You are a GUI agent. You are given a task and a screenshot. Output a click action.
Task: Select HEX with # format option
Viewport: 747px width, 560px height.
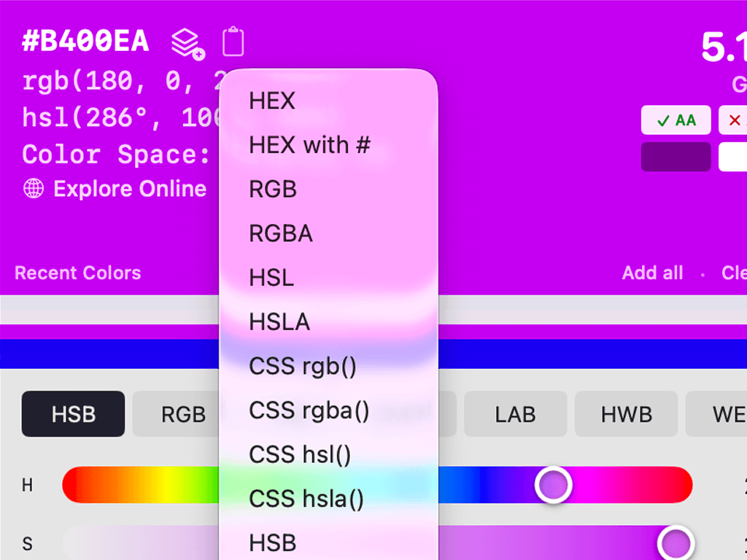point(309,145)
